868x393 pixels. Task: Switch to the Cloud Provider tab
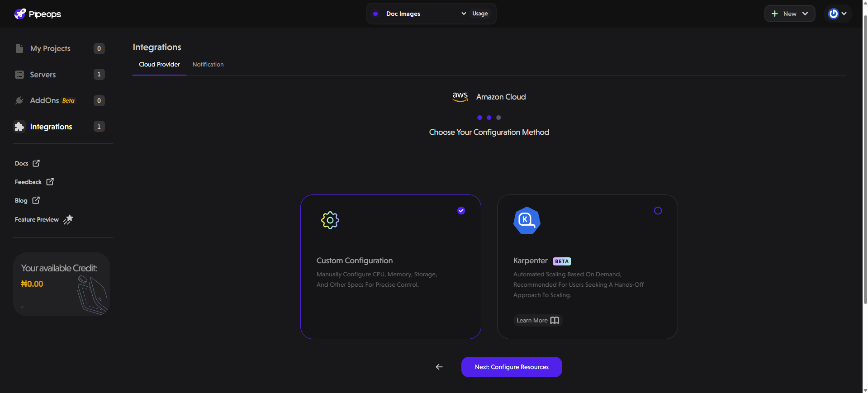[x=159, y=65]
